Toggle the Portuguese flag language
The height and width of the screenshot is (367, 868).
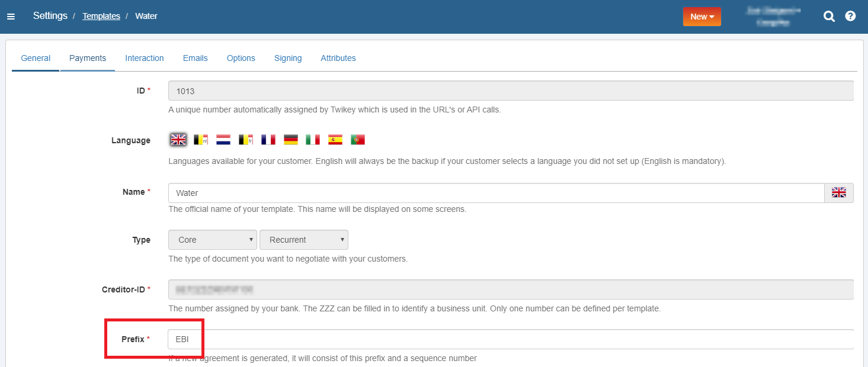point(357,140)
